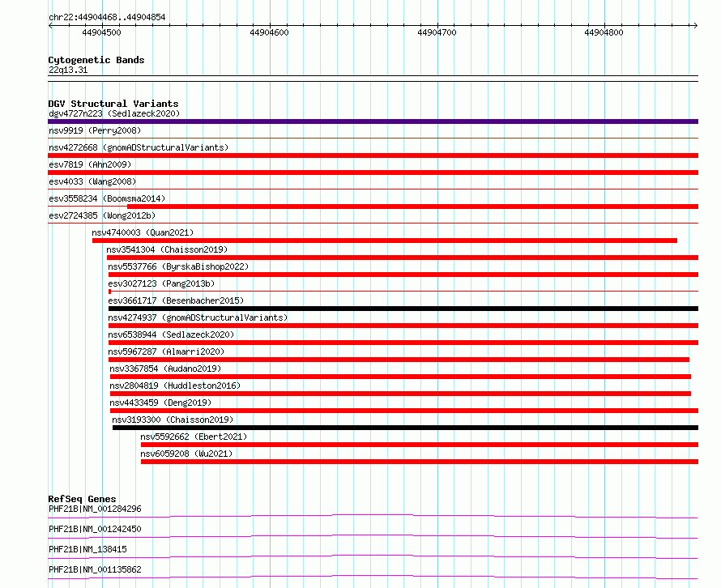
Task: Click ruler position 44904600
Action: 269,32
